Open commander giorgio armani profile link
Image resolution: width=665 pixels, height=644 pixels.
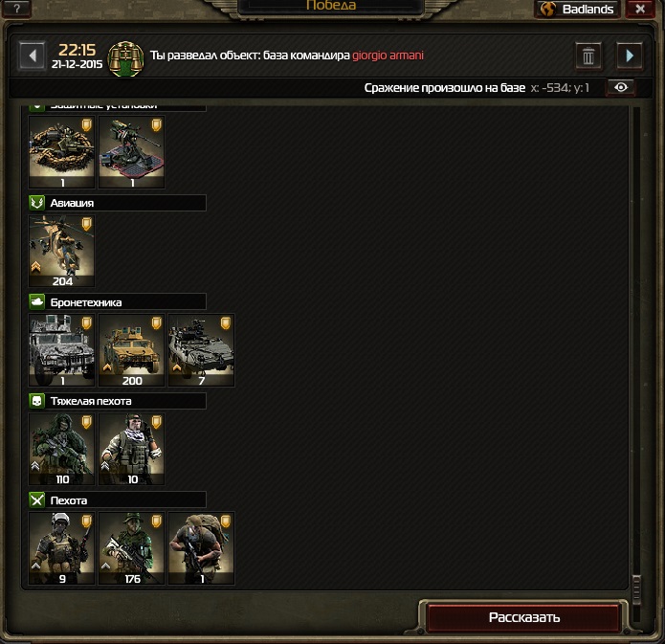pos(388,56)
